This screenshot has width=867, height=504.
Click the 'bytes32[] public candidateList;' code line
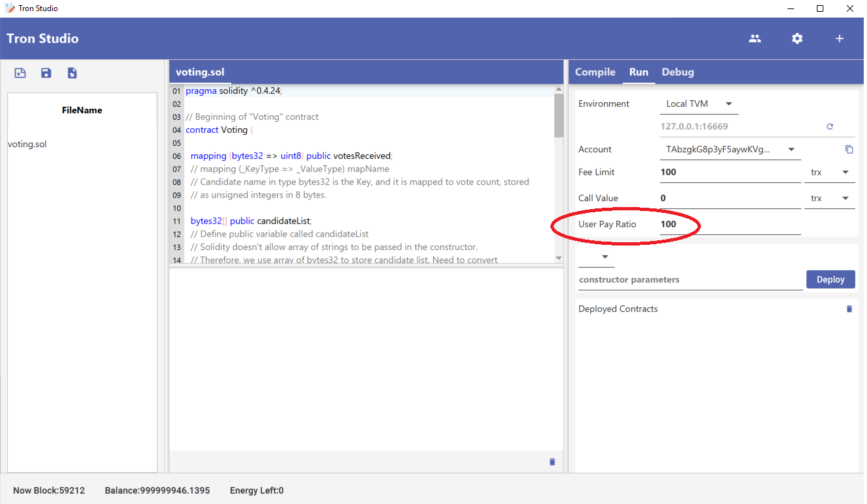click(x=251, y=221)
